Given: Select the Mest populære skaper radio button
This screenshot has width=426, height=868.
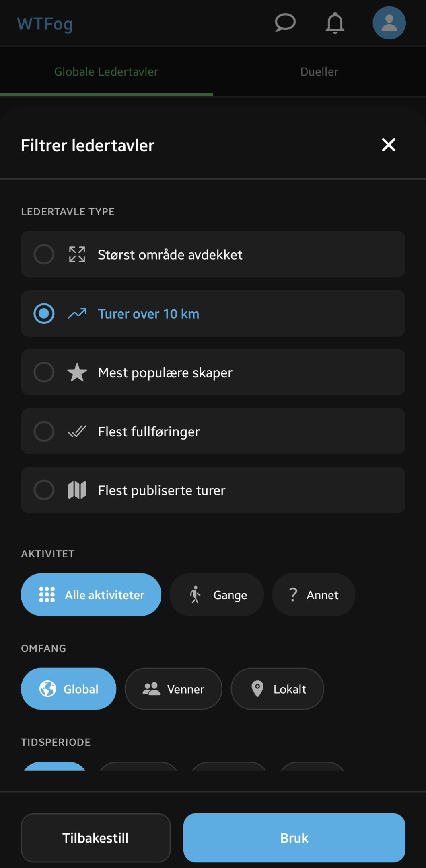Looking at the screenshot, I should tap(44, 372).
